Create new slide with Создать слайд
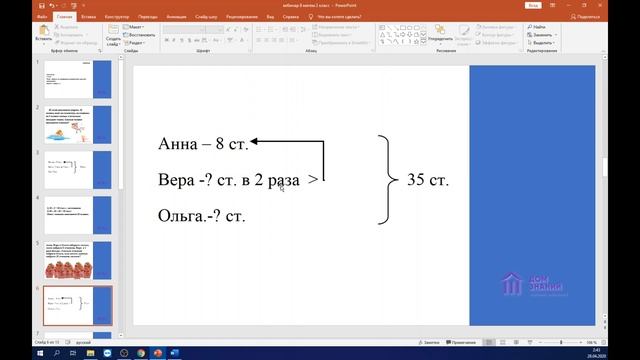This screenshot has height=360, width=640. click(x=113, y=35)
